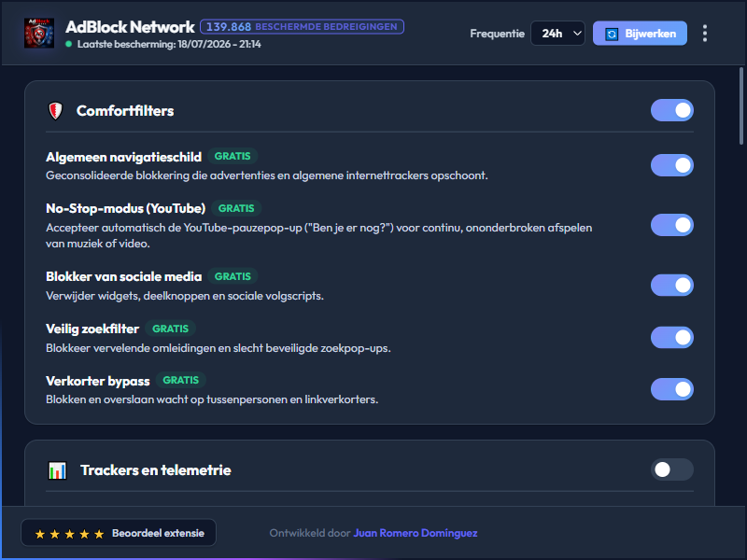Toggle the Comfortfilters master switch
The height and width of the screenshot is (560, 747).
tap(671, 110)
